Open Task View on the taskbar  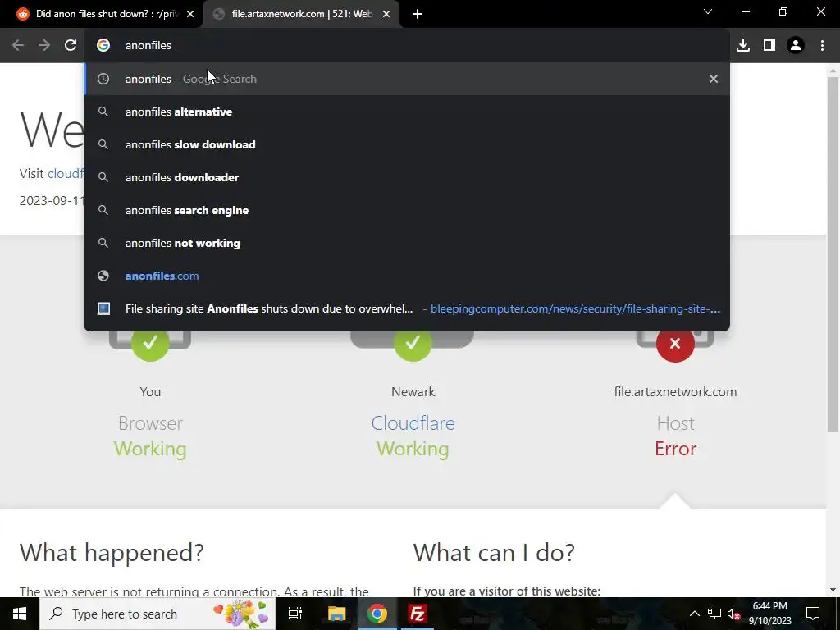tap(295, 614)
